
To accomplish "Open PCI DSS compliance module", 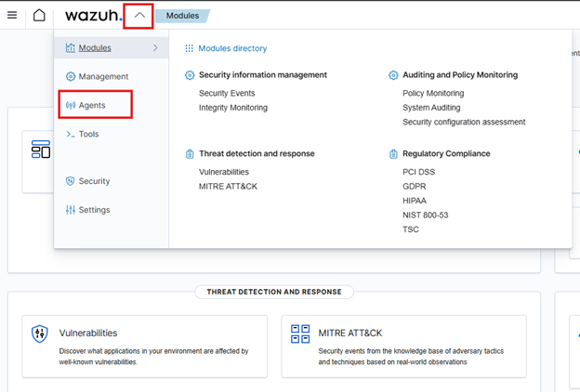I will click(418, 172).
